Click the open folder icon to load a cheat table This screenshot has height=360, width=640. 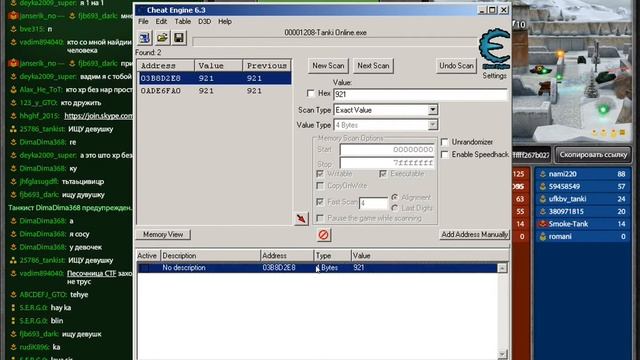coord(162,38)
